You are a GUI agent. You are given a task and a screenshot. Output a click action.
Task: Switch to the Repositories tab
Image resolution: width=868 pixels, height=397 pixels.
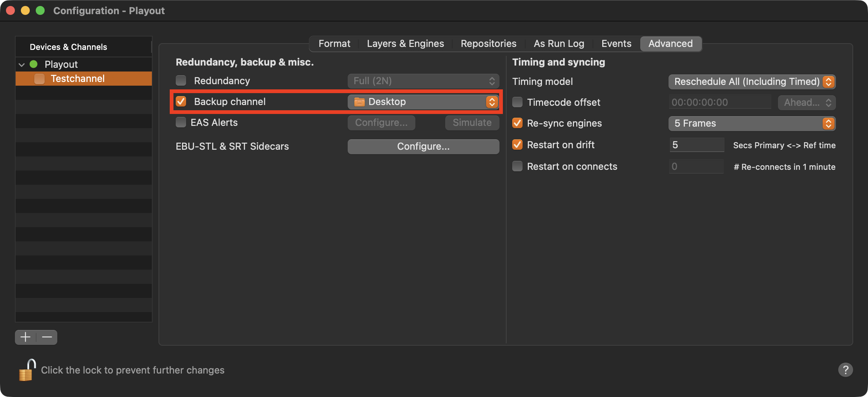488,44
